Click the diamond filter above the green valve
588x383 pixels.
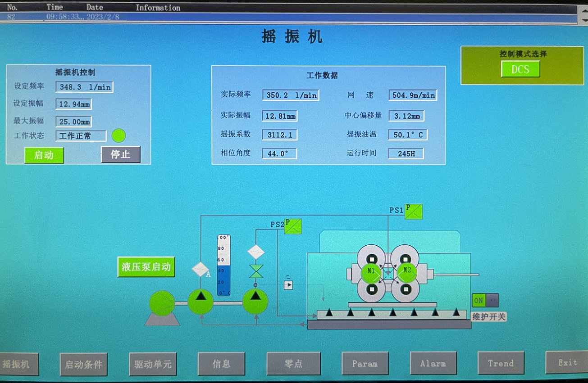click(256, 252)
